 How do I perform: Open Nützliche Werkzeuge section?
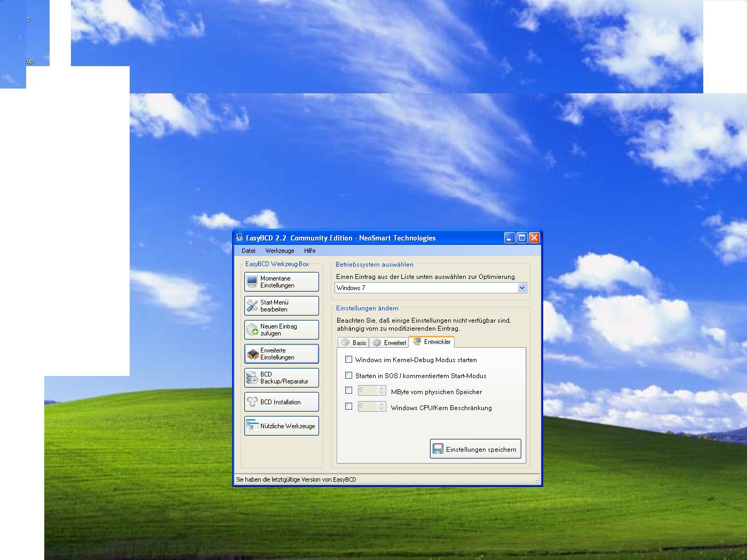coord(282,426)
